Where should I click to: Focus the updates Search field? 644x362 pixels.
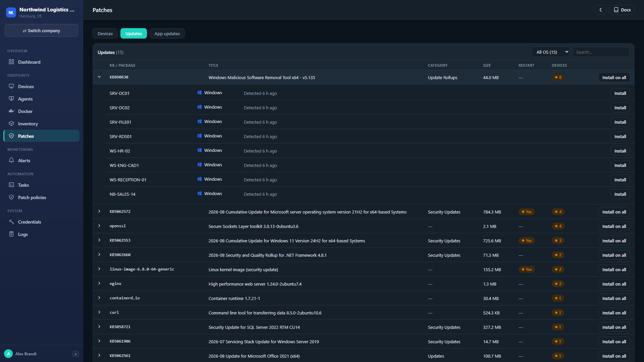[x=601, y=52]
